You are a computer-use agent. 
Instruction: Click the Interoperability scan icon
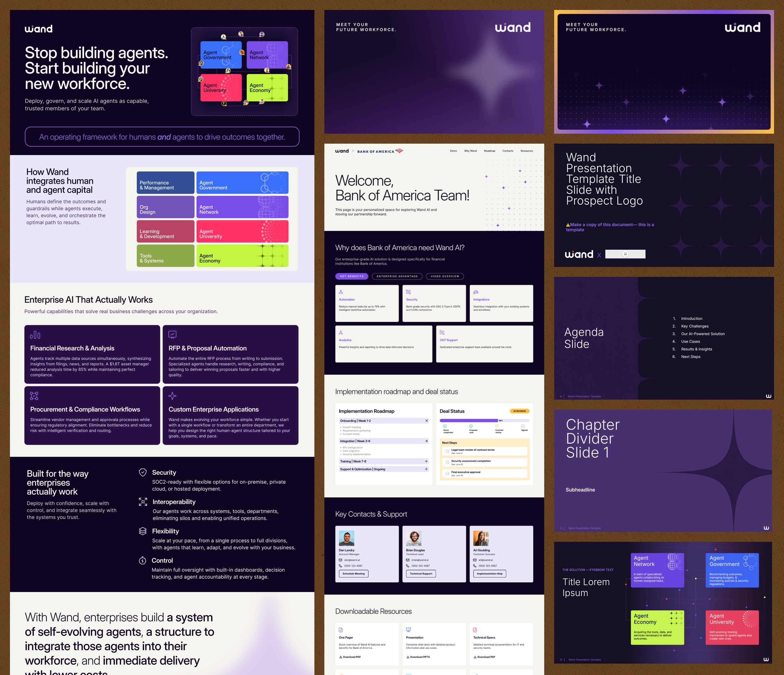(x=143, y=502)
